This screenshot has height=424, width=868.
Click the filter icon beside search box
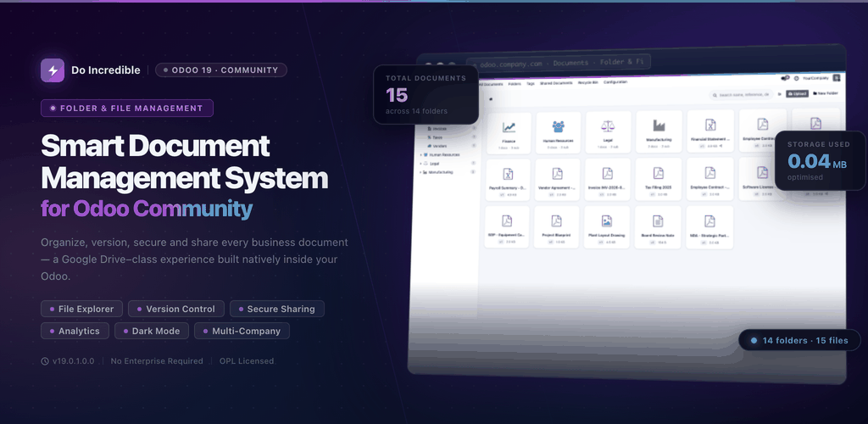(780, 95)
